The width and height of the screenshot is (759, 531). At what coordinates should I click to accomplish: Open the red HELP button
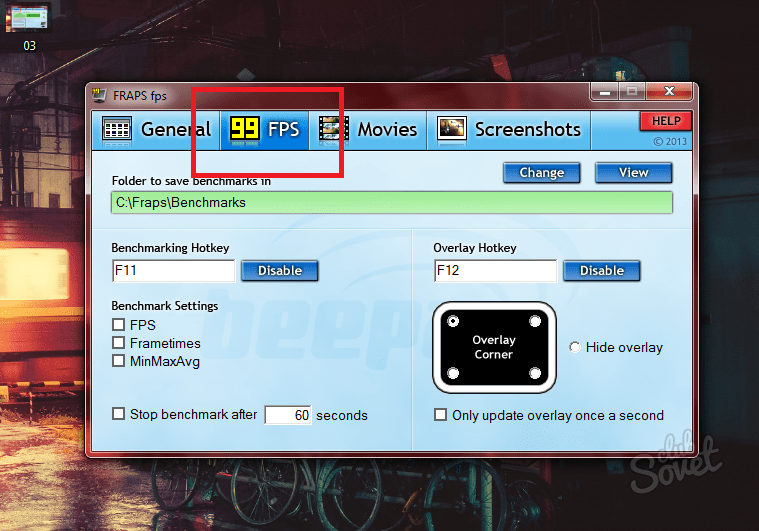coord(666,121)
